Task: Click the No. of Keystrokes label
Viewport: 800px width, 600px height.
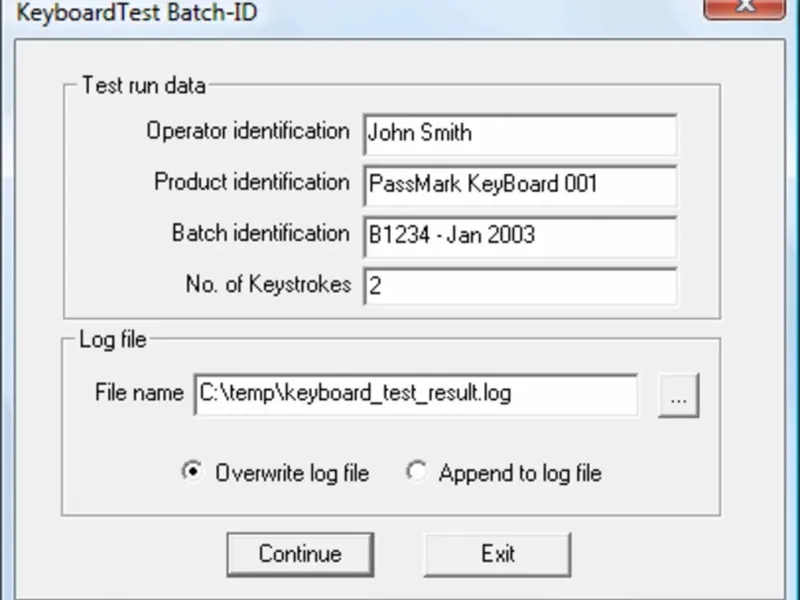Action: click(x=268, y=284)
